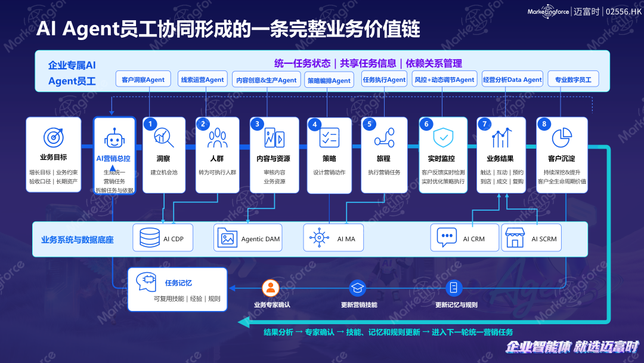Viewport: 644px width, 363px height.
Task: Click the 策略 checklist icon
Action: click(329, 138)
